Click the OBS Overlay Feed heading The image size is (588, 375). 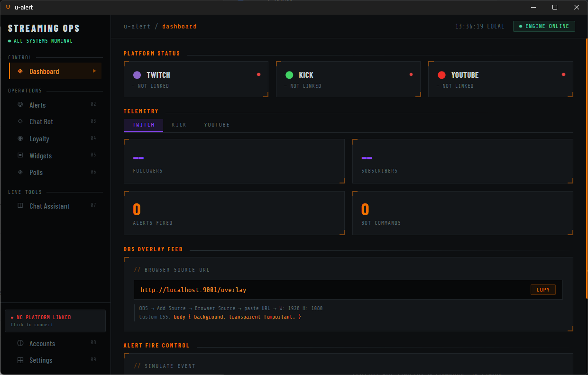[x=153, y=249]
